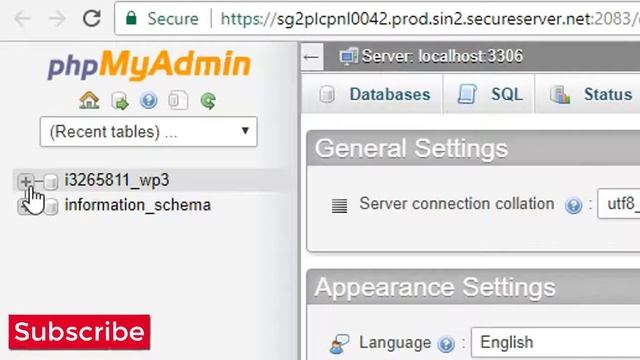Switch to the SQL tab
This screenshot has height=360, width=640.
(489, 94)
